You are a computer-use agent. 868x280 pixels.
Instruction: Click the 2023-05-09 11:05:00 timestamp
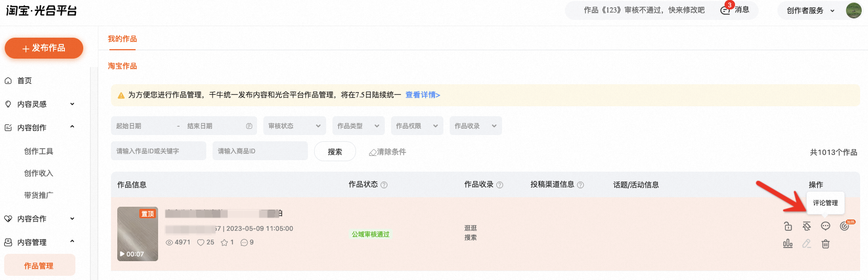click(x=260, y=229)
